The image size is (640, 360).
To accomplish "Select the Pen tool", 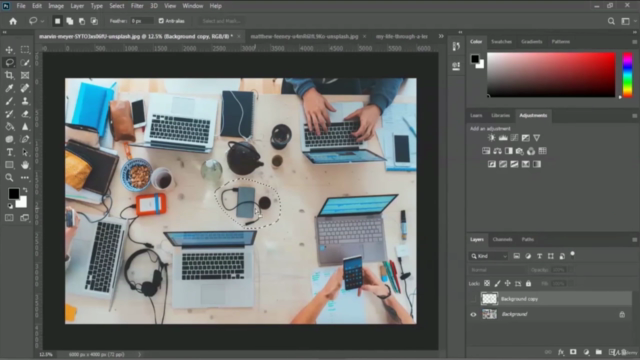I will 25,139.
